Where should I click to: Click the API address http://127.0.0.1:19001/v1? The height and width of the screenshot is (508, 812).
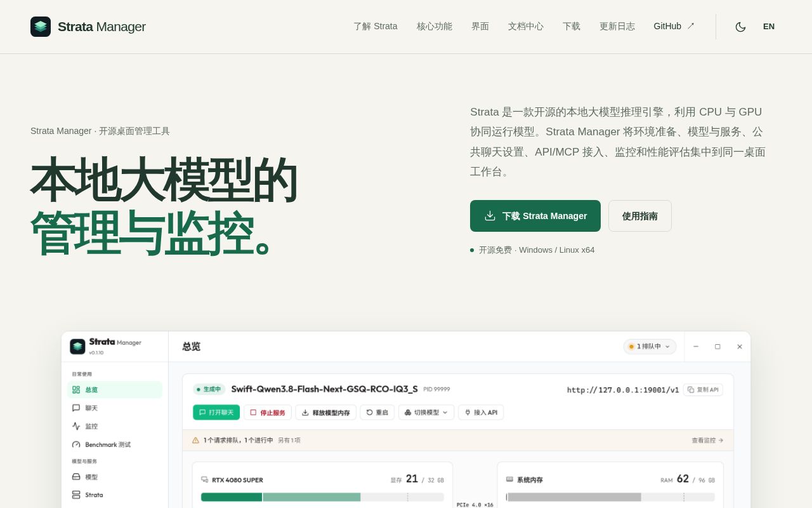pos(623,390)
